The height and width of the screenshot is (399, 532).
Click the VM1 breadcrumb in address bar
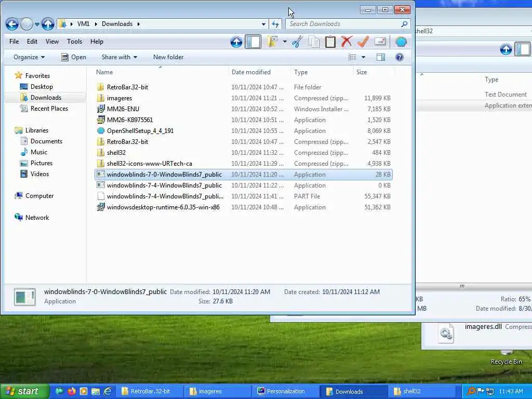tap(83, 24)
